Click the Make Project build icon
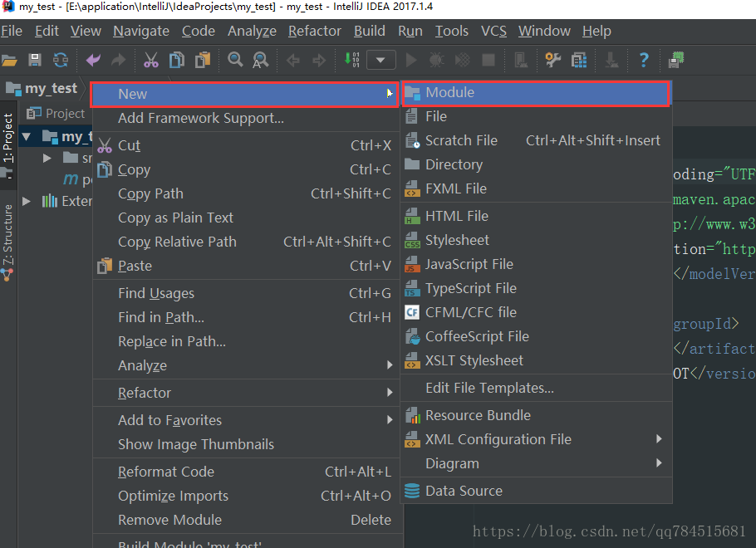Viewport: 756px width, 548px height. click(351, 60)
